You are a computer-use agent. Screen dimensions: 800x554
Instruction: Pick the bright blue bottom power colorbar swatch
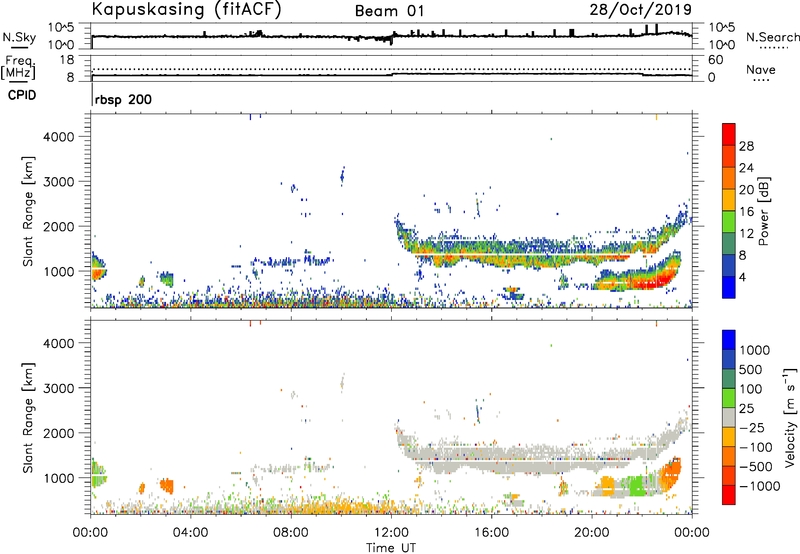[x=729, y=288]
